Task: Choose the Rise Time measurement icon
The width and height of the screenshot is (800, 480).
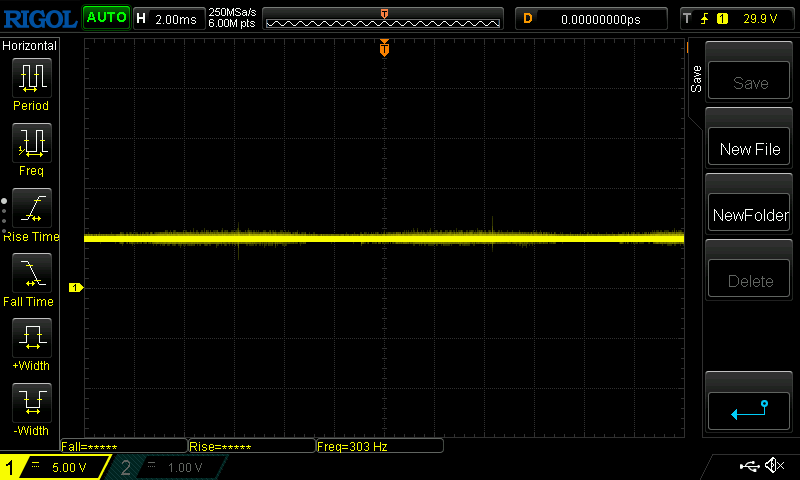Action: click(x=31, y=208)
